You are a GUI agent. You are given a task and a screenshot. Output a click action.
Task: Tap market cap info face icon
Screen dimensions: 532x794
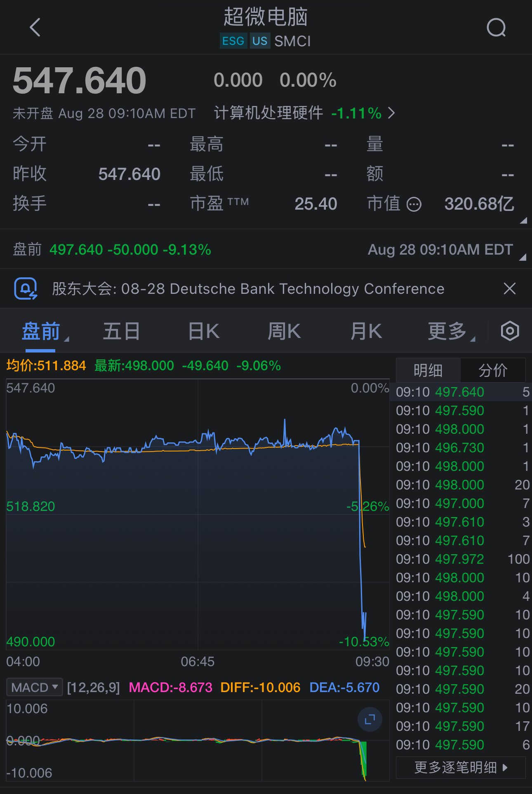coord(414,204)
